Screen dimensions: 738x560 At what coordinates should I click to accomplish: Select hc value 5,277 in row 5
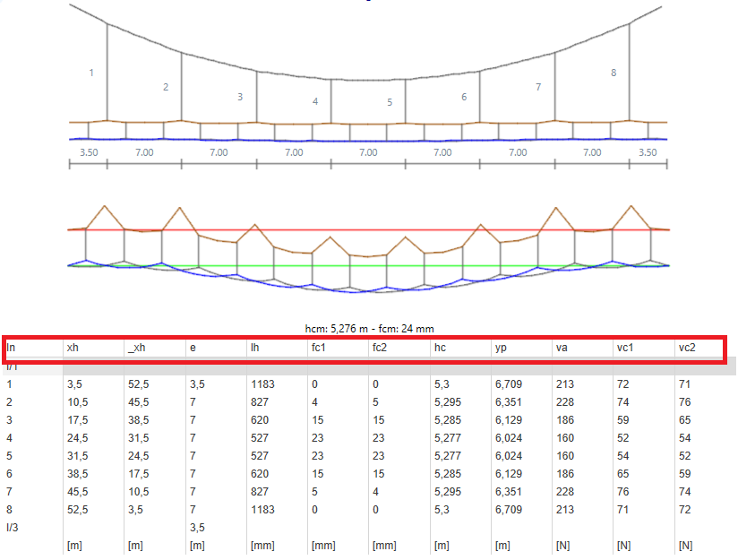[x=448, y=456]
